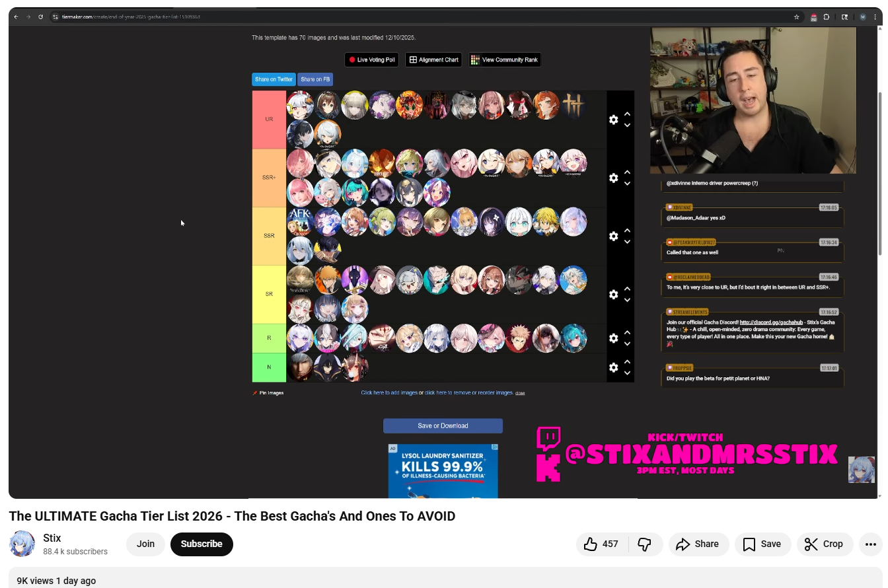Open settings gear for the SR tier row
Screen dimensions: 888x588
click(x=613, y=294)
